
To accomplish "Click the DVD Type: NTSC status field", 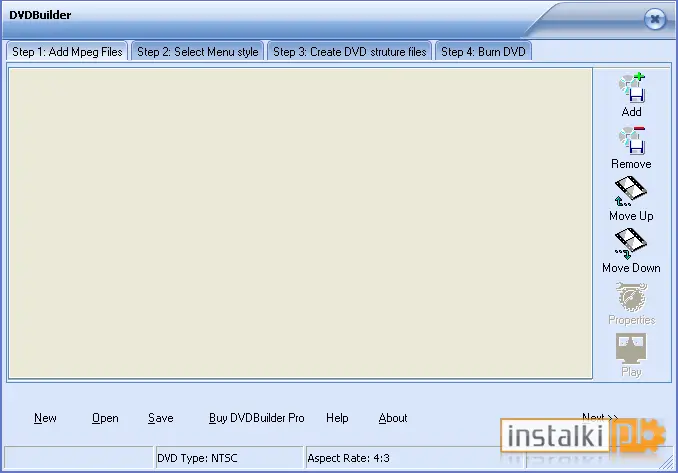I will (229, 458).
